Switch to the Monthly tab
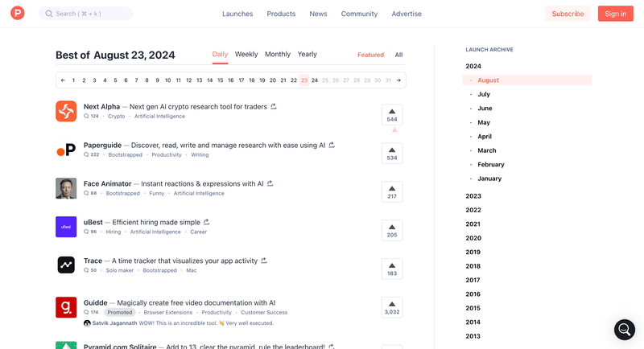Viewport: 644px width, 349px height. pos(278,54)
